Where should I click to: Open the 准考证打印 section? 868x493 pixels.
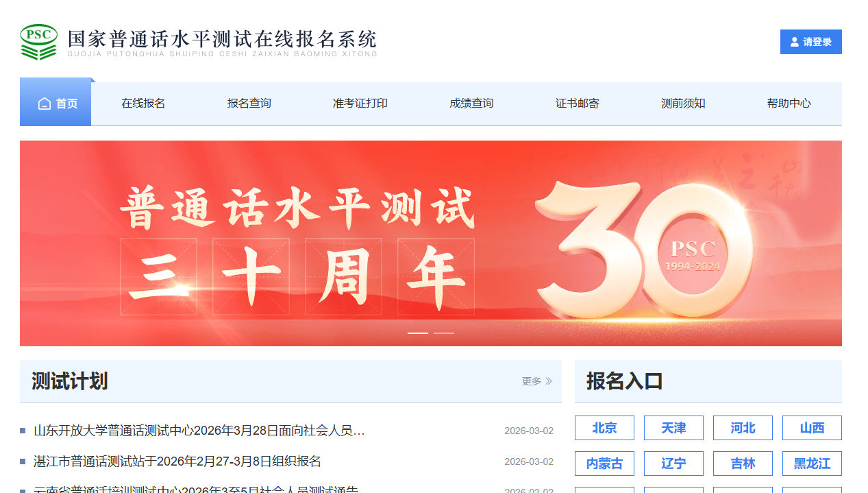coord(358,103)
